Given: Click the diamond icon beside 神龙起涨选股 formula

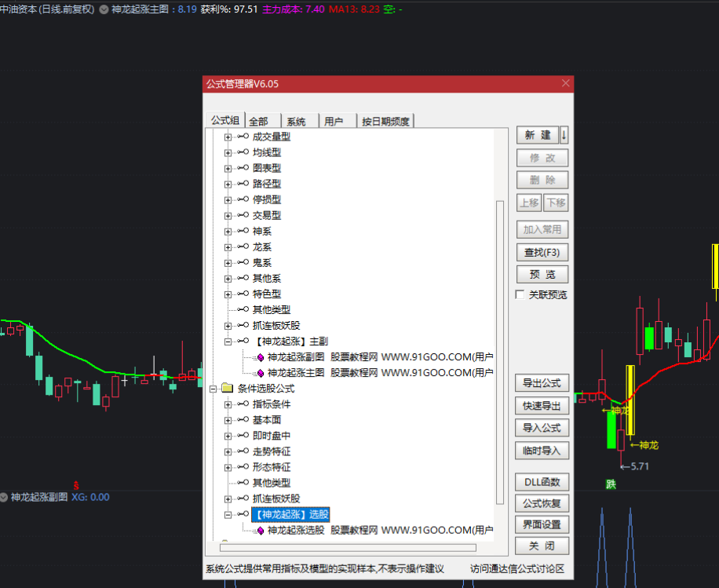Looking at the screenshot, I should coord(261,530).
